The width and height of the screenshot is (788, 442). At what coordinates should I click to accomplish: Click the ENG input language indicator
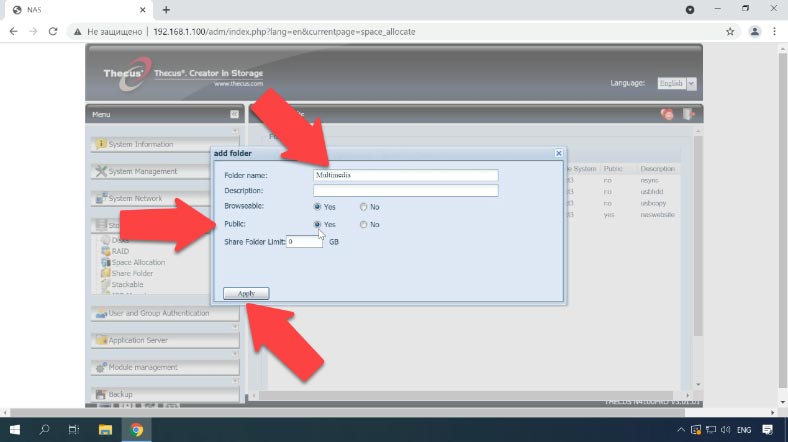click(x=744, y=430)
